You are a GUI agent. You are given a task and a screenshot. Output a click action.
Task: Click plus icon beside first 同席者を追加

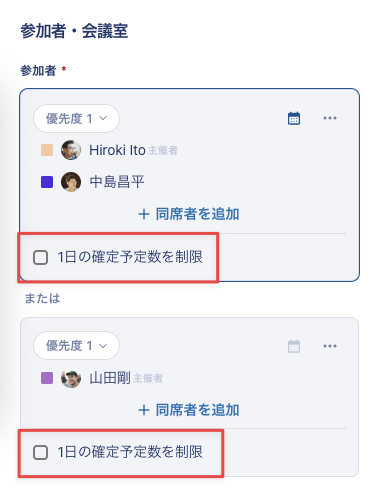tap(144, 214)
